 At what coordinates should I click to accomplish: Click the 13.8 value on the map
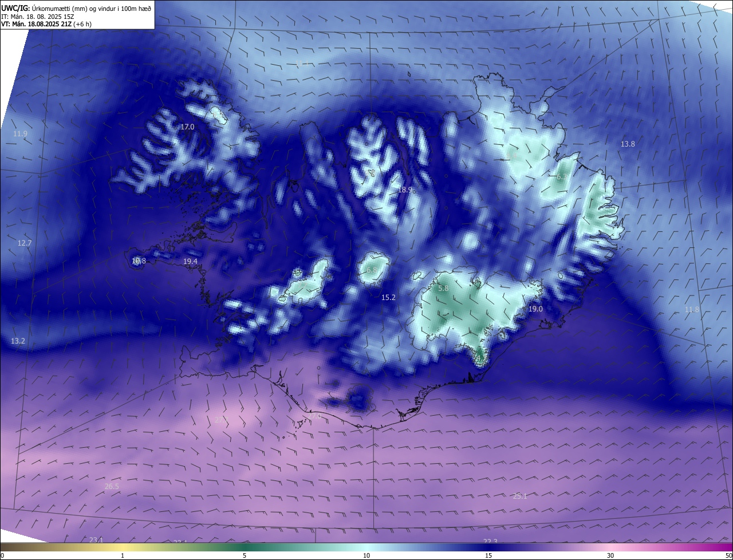pyautogui.click(x=628, y=144)
